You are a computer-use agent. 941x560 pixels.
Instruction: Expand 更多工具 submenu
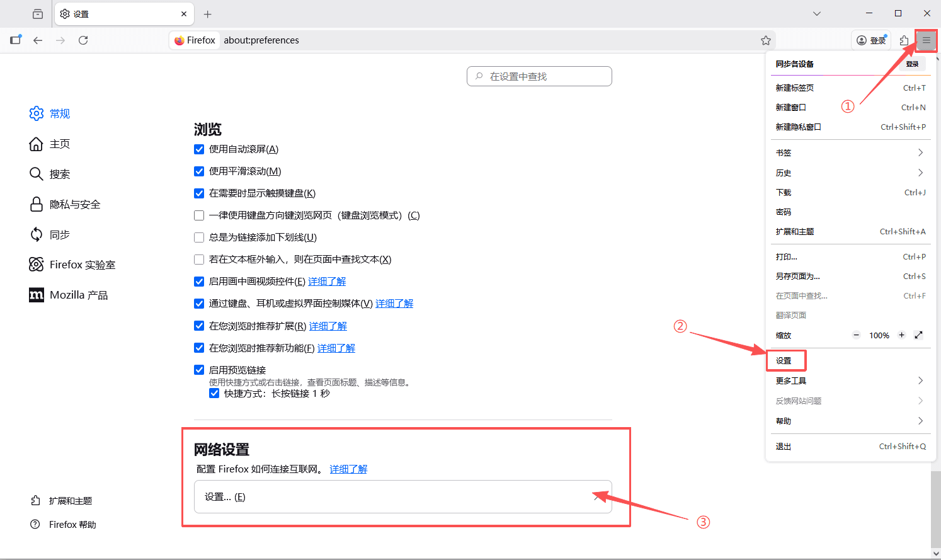850,381
